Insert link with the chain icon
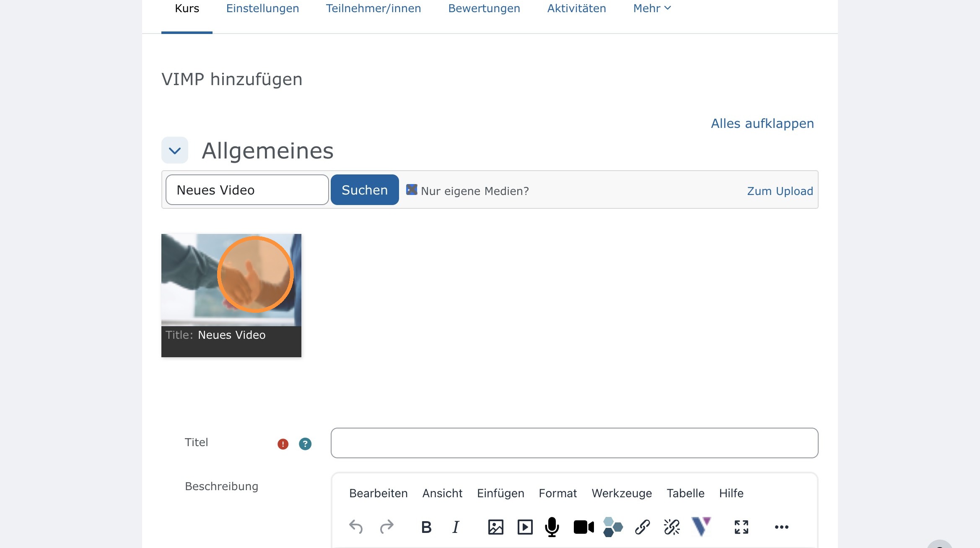 point(642,527)
